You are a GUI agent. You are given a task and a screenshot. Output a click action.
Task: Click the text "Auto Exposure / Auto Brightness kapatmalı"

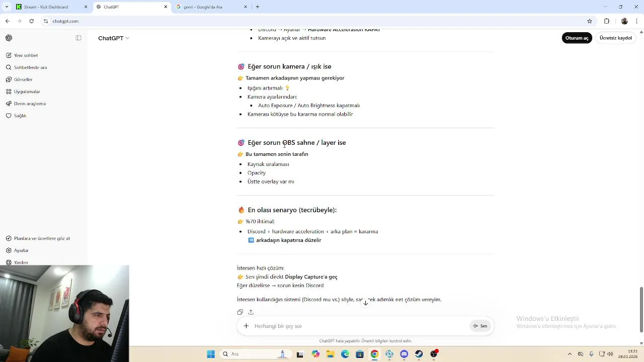point(309,106)
